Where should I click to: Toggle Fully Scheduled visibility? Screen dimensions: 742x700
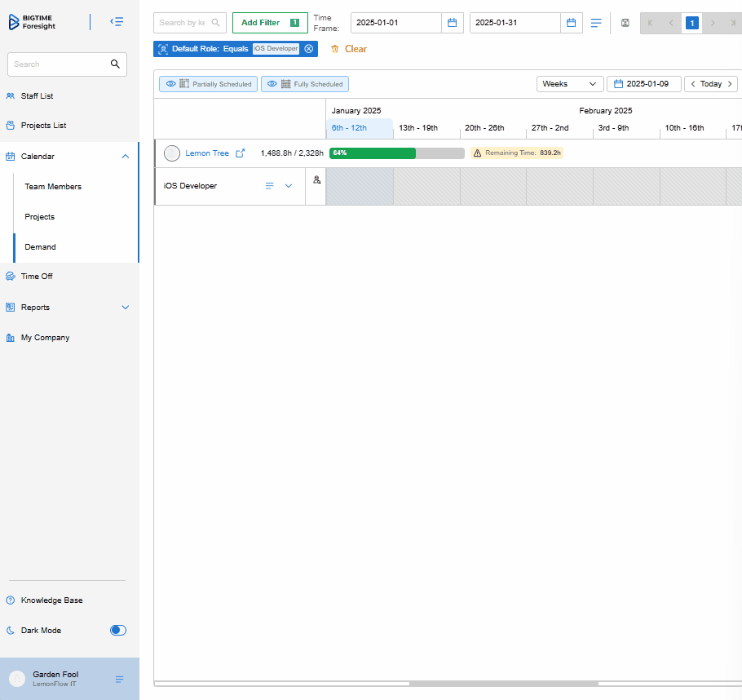point(305,84)
